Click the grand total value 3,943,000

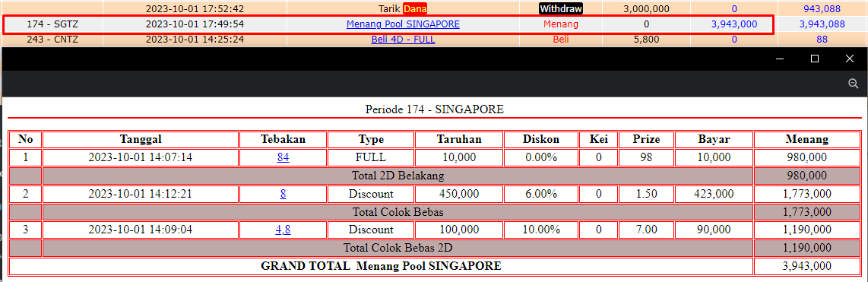point(808,266)
